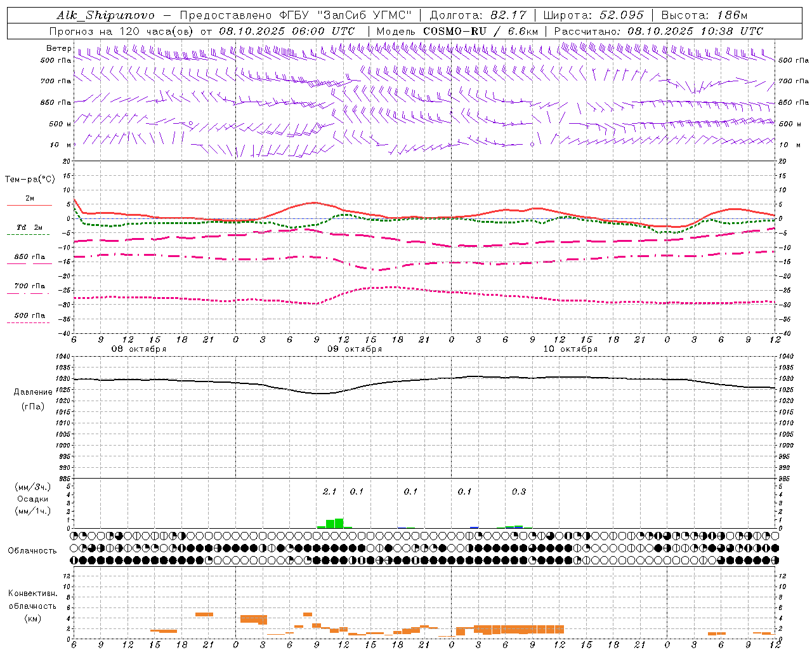Click the station name Alk_Shipunovo
812x650 pixels.
pos(105,15)
